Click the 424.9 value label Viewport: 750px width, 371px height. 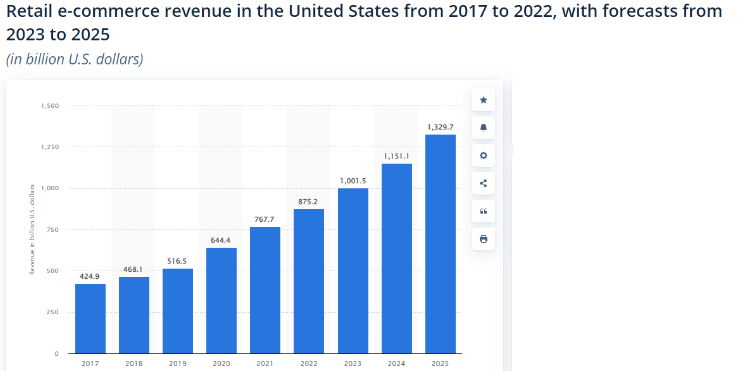(x=89, y=276)
